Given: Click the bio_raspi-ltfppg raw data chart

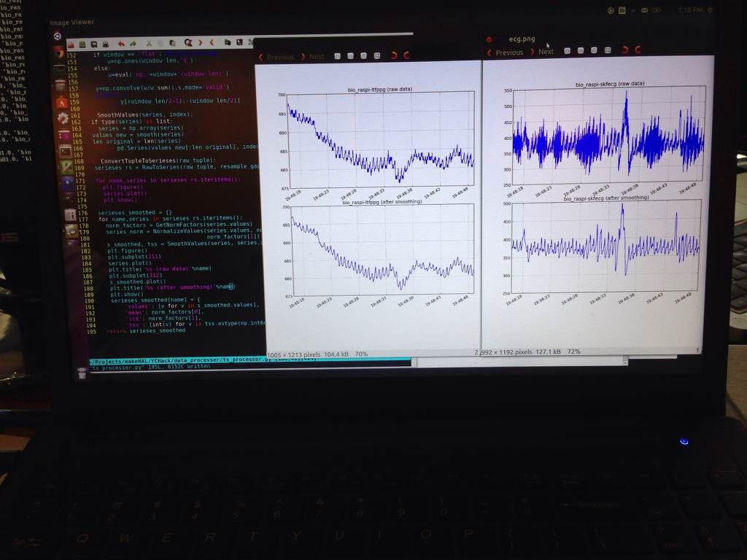Looking at the screenshot, I should point(381,139).
